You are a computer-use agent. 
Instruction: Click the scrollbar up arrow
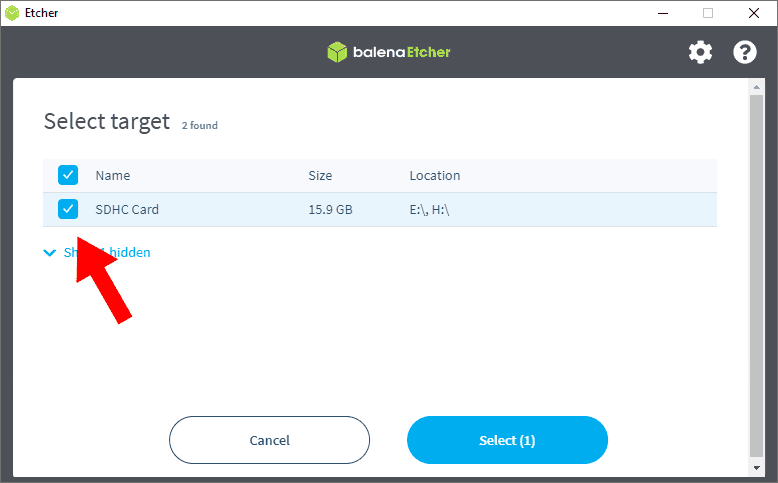(756, 87)
